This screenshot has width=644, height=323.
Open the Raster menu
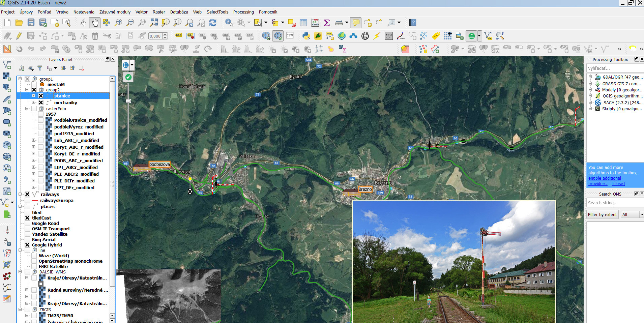159,12
